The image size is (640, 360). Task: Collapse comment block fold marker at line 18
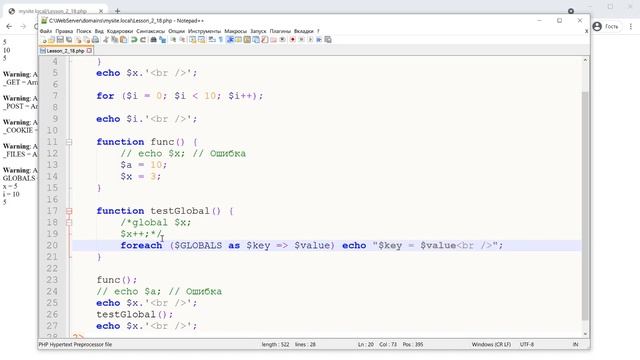[69, 222]
